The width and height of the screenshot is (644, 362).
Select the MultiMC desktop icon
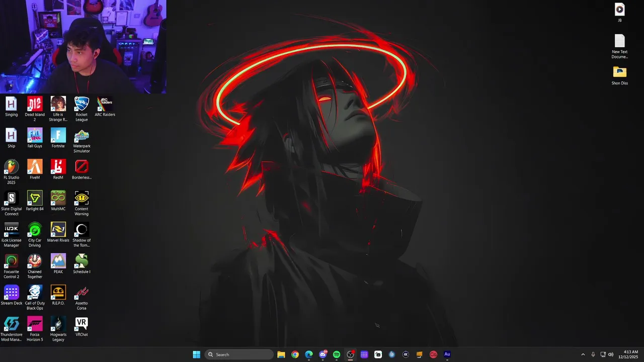point(58,201)
